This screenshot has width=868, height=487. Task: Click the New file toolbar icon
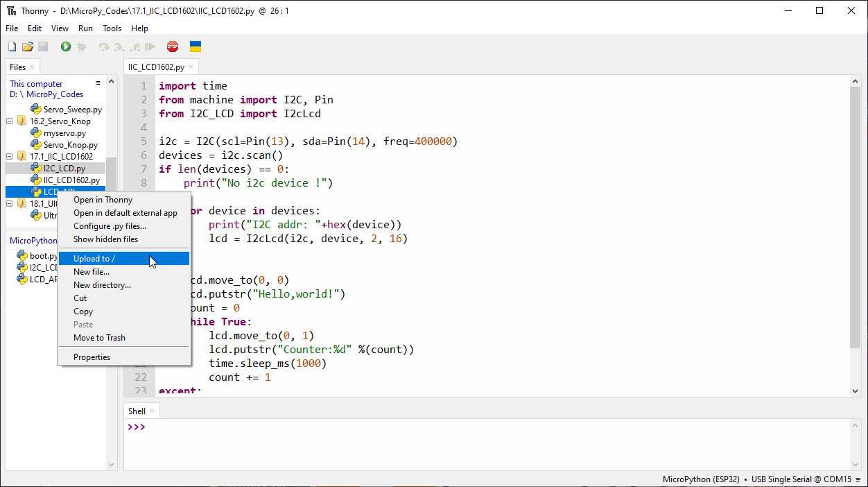(12, 46)
